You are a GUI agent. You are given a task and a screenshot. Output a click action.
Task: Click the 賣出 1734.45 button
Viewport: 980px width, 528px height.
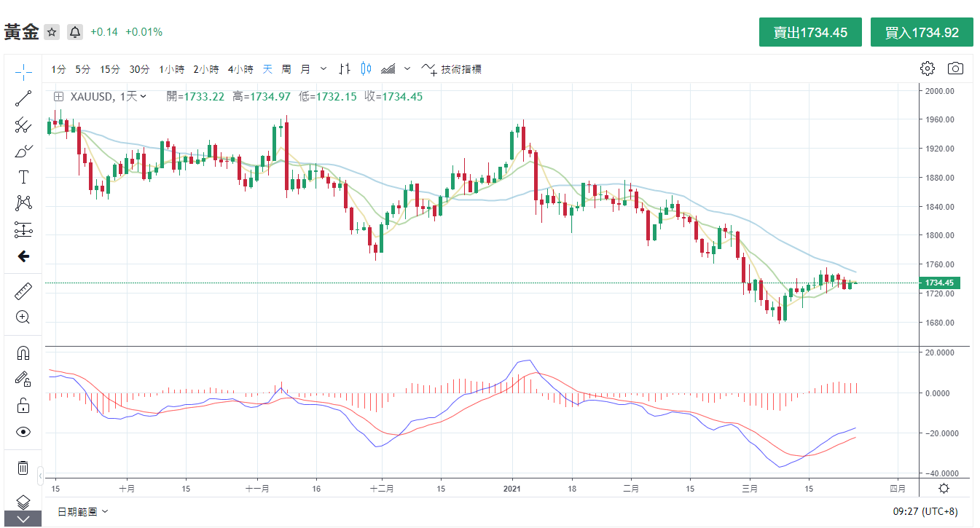click(810, 32)
